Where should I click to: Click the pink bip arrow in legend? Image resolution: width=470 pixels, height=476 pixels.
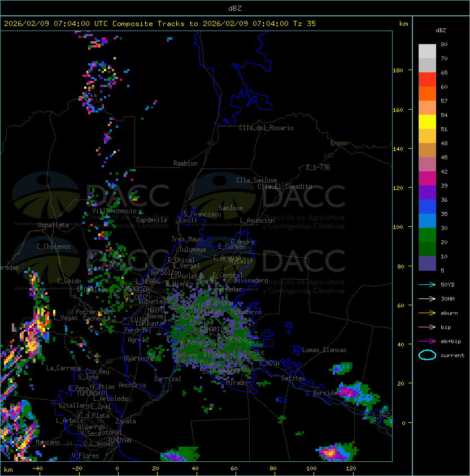coord(427,327)
